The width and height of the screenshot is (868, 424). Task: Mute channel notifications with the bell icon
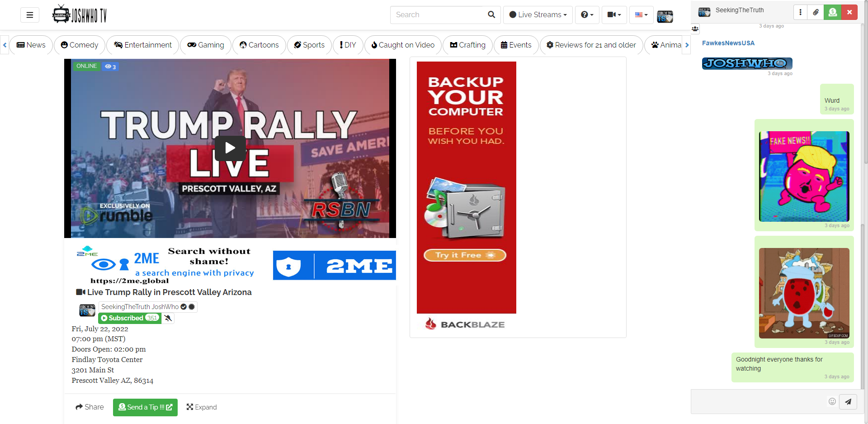coord(168,318)
